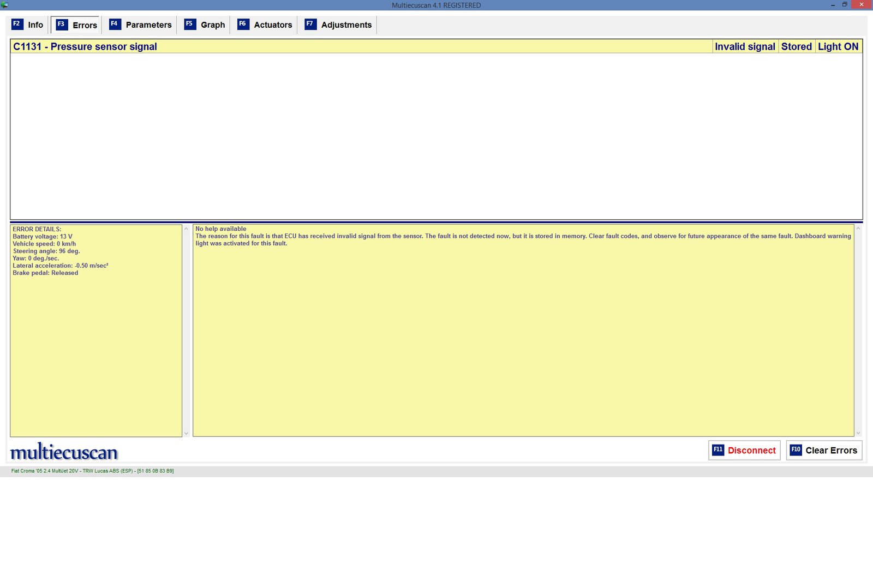
Task: Click the F11 icon on Disconnect button
Action: tap(718, 450)
